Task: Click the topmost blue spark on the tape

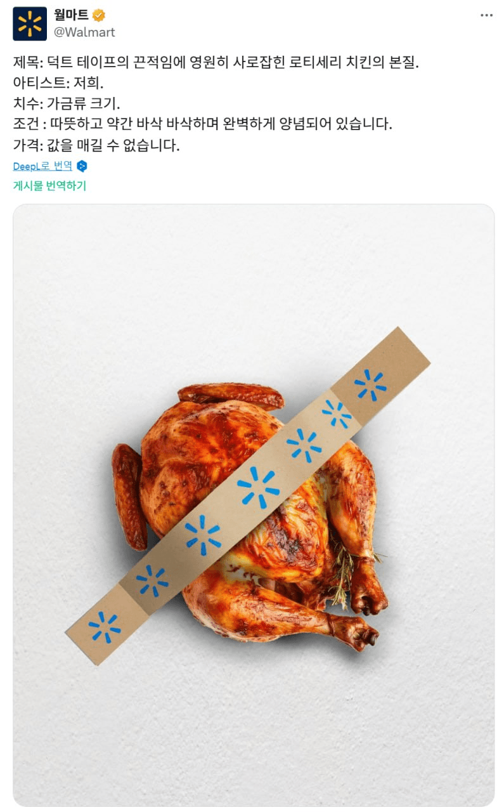Action: click(x=370, y=386)
